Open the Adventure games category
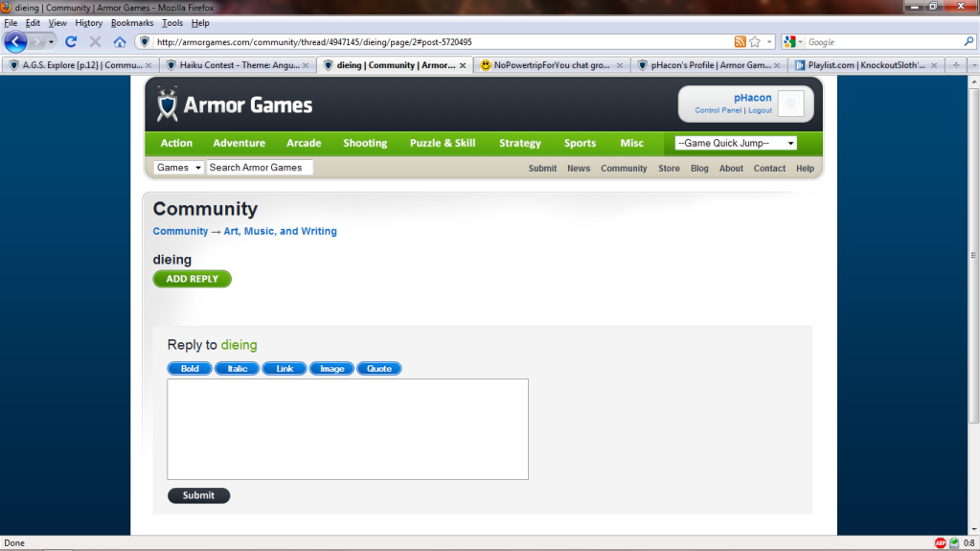The height and width of the screenshot is (551, 980). point(239,143)
